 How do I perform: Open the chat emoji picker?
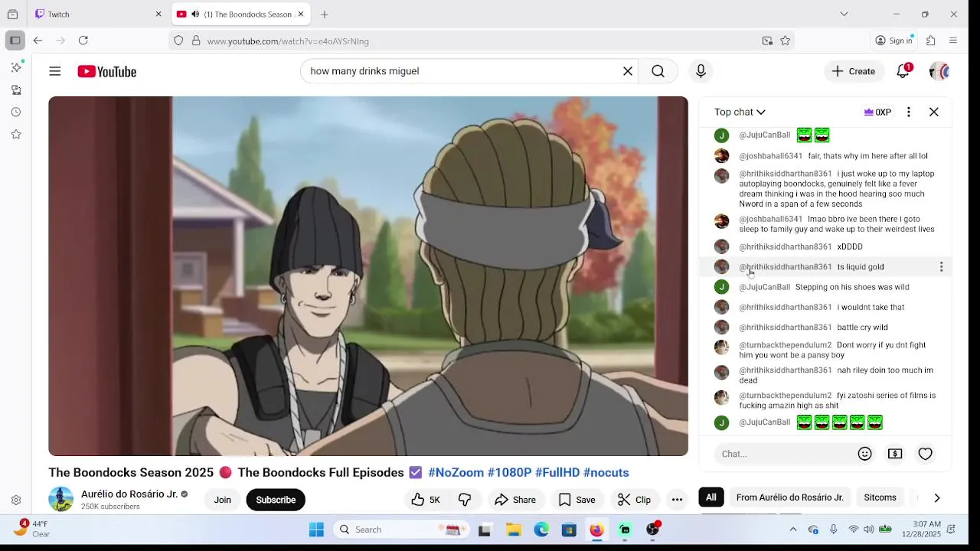tap(865, 454)
